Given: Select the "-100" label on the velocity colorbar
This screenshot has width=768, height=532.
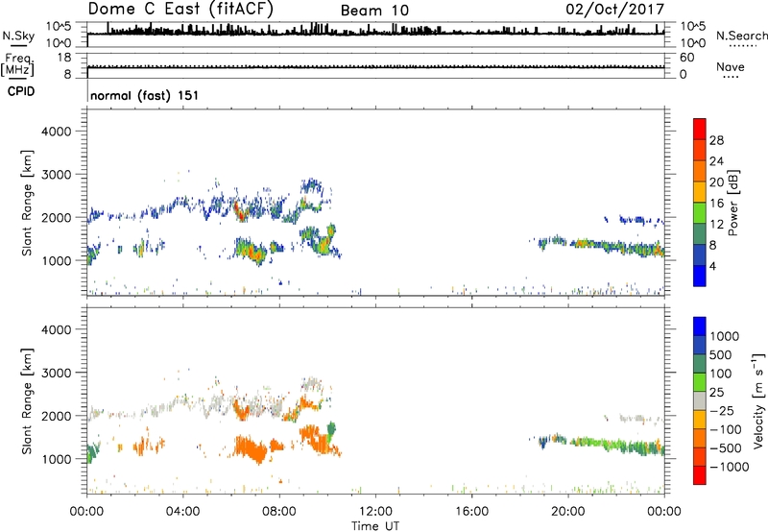Looking at the screenshot, I should (725, 429).
